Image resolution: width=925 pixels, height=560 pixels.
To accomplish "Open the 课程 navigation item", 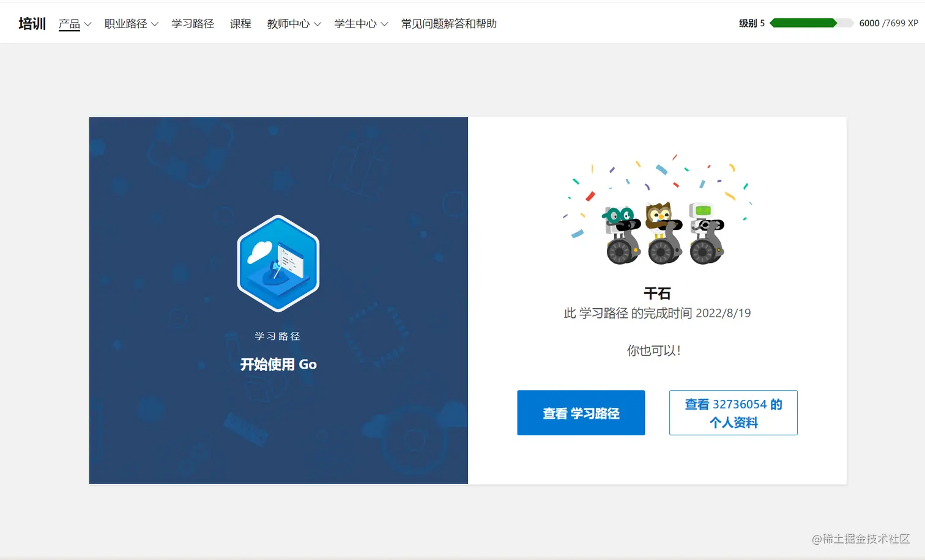I will pyautogui.click(x=240, y=24).
